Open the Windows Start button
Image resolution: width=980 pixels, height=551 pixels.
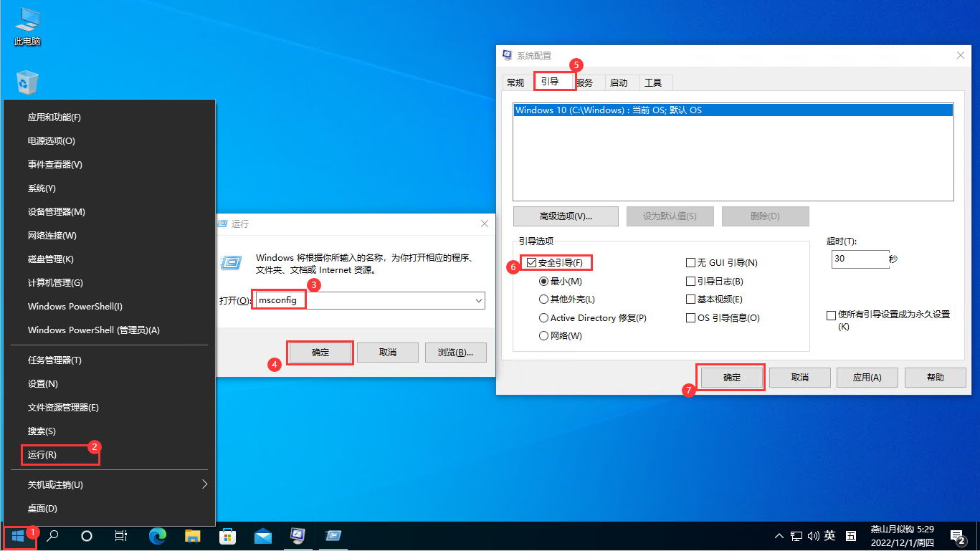click(18, 536)
